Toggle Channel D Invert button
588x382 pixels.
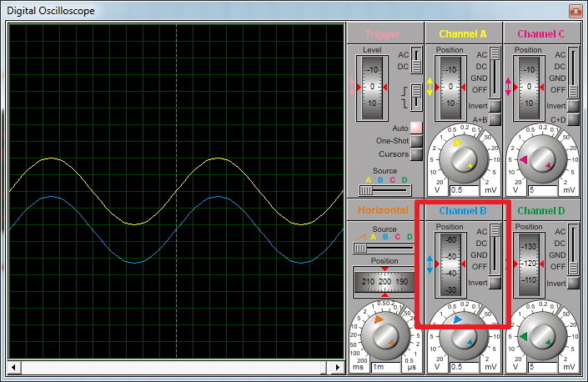pyautogui.click(x=573, y=283)
